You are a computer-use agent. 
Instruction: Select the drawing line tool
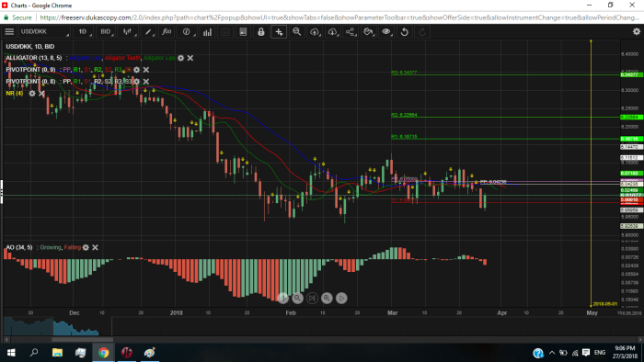[148, 31]
